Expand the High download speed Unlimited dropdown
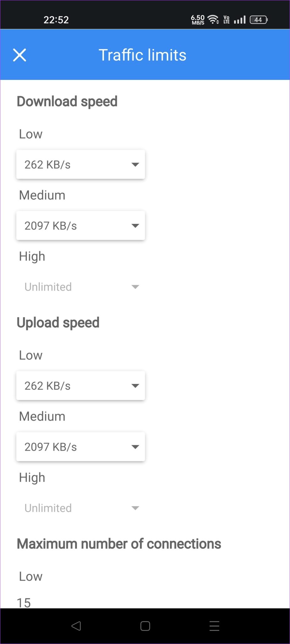 point(80,286)
